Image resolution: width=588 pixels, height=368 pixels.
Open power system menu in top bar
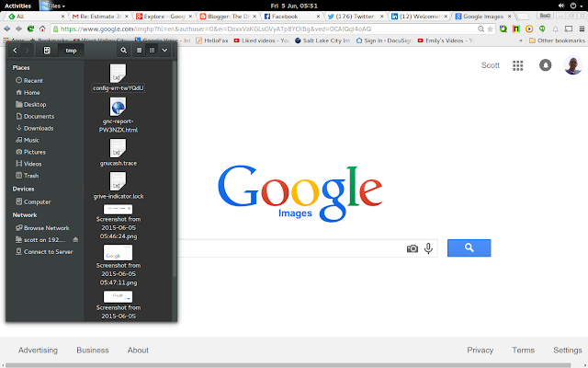(576, 6)
